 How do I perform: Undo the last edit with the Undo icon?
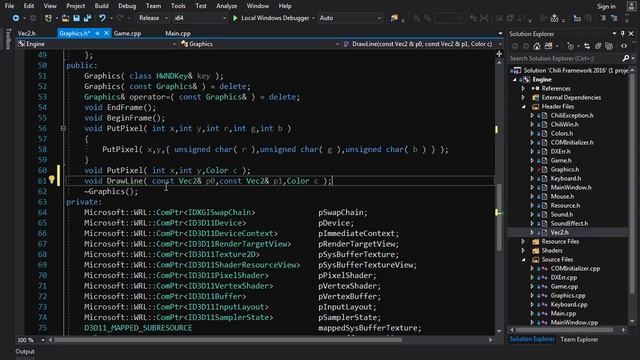click(x=102, y=18)
